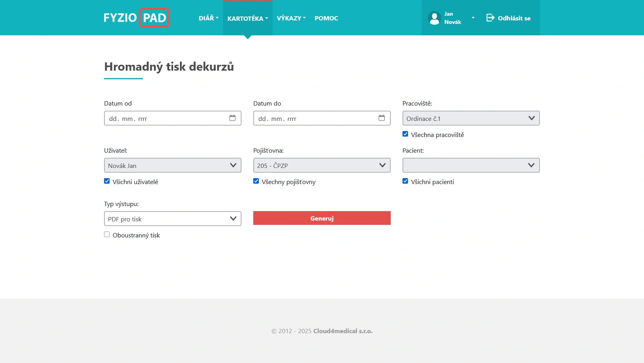The width and height of the screenshot is (644, 363).
Task: Click the user avatar icon next to Jan Novák
Action: (x=434, y=18)
